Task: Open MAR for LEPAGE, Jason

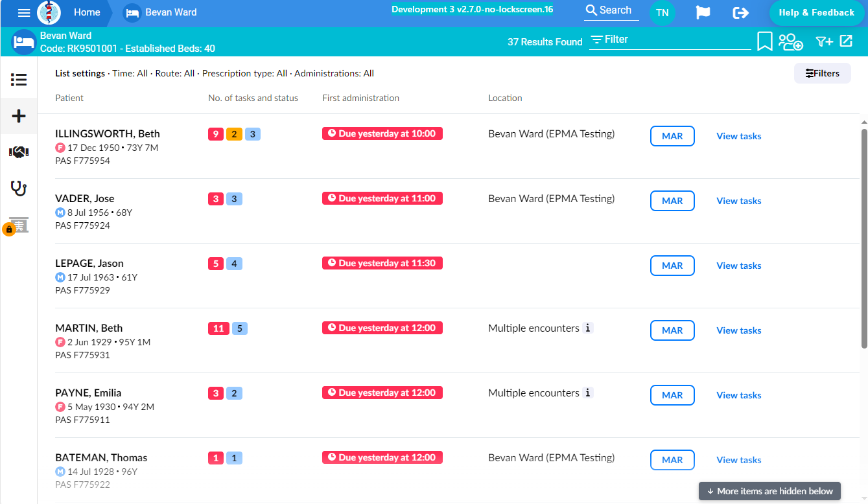Action: 672,266
